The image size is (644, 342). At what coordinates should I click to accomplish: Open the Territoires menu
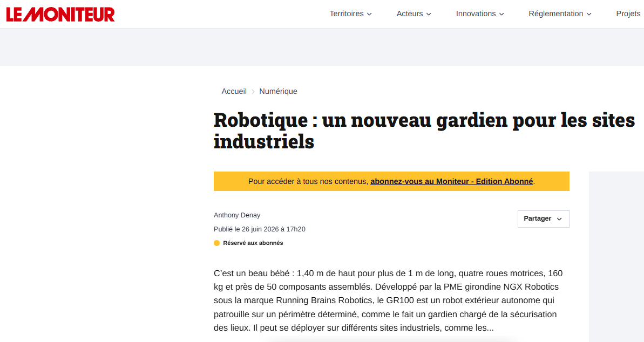[350, 13]
